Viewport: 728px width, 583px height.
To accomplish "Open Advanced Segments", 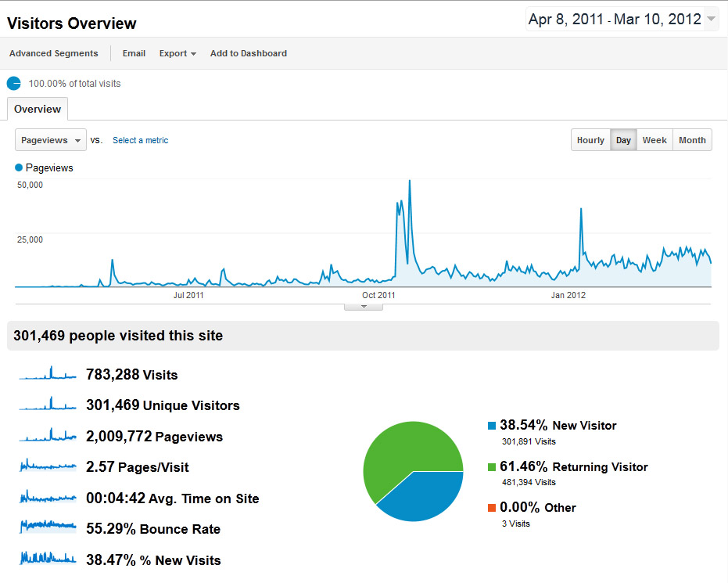I will point(54,53).
